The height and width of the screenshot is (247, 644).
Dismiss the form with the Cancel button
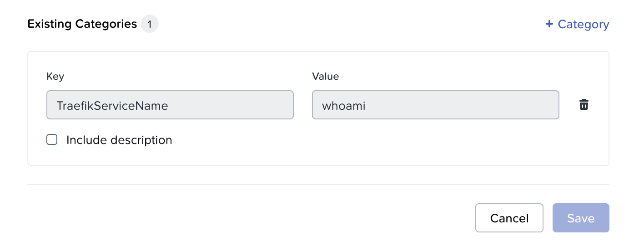click(509, 218)
